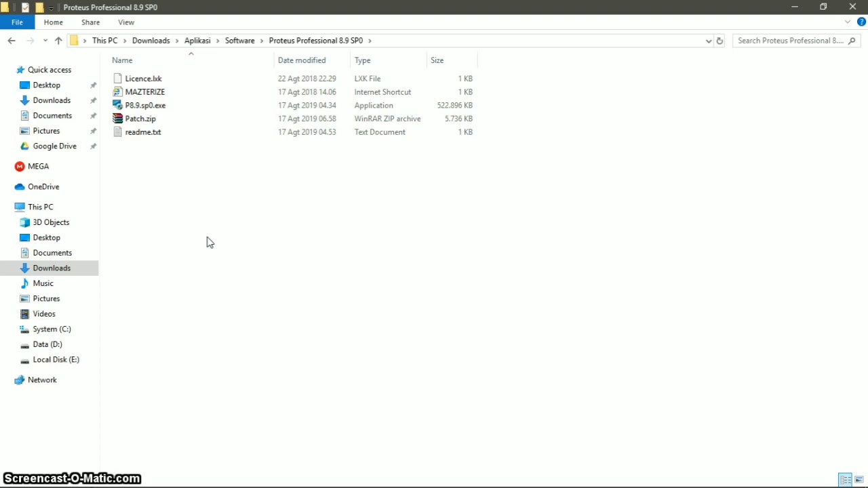Select the Patch.zip archive icon

click(x=118, y=119)
